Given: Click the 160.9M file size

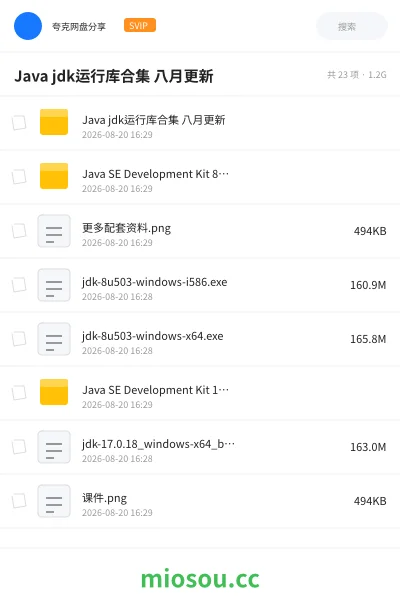Looking at the screenshot, I should pyautogui.click(x=368, y=285).
